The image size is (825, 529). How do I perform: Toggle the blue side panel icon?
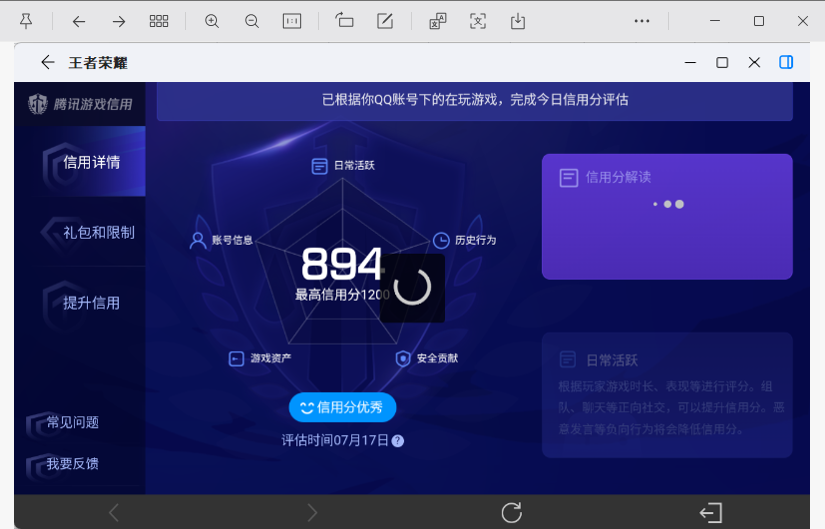tap(786, 62)
